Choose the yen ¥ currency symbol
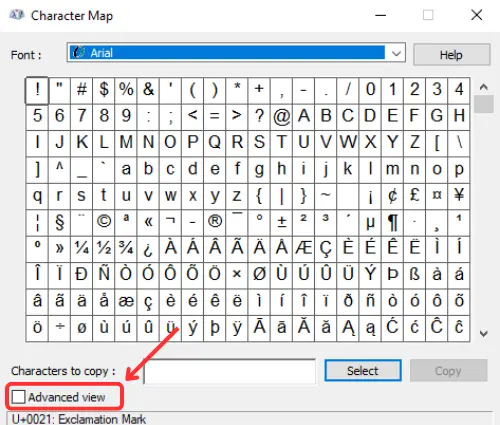Screen dimensions: 500x425 click(x=459, y=196)
